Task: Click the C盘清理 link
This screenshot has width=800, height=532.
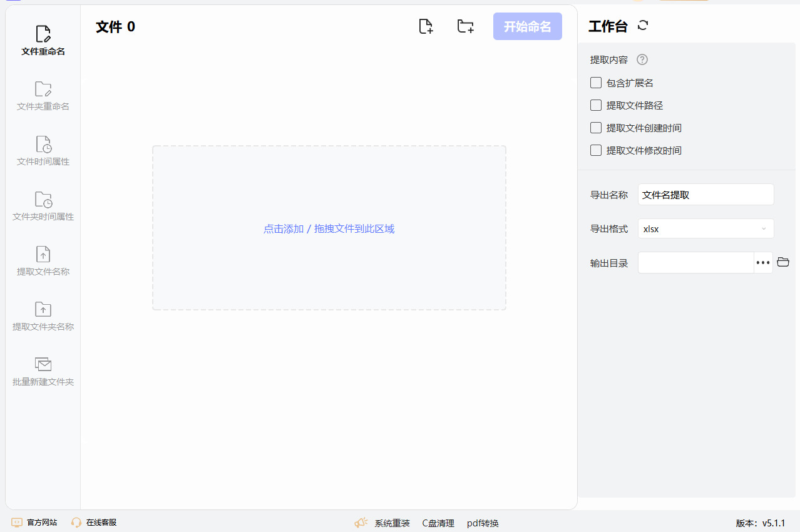Action: point(438,523)
